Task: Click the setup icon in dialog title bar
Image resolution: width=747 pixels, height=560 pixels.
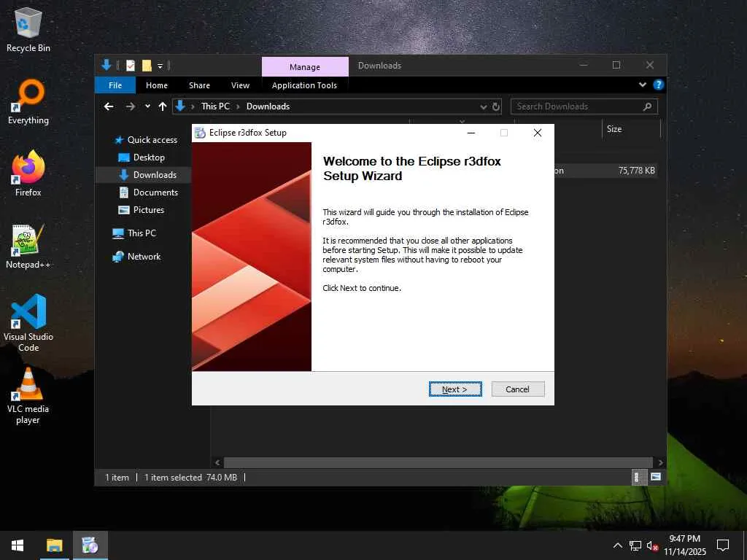Action: coord(201,133)
